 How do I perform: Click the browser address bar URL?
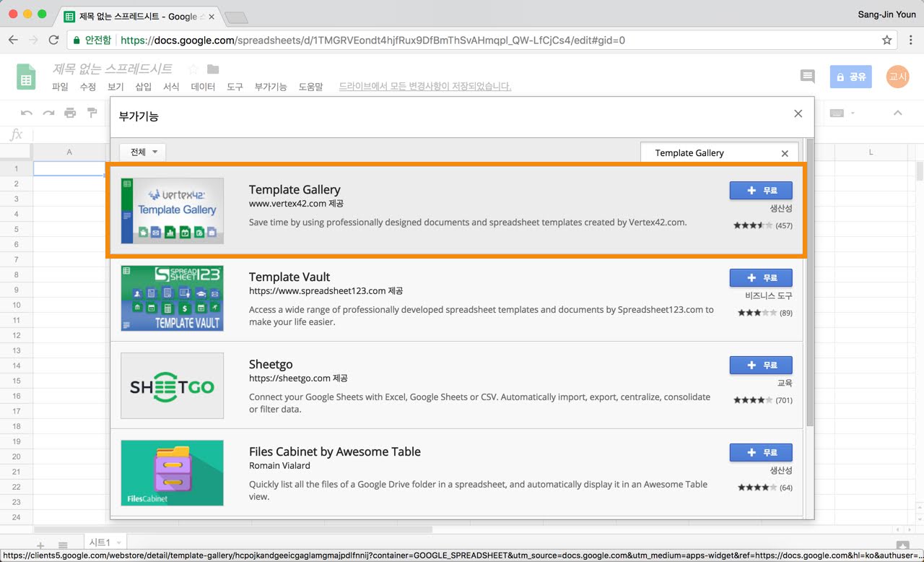click(x=372, y=40)
